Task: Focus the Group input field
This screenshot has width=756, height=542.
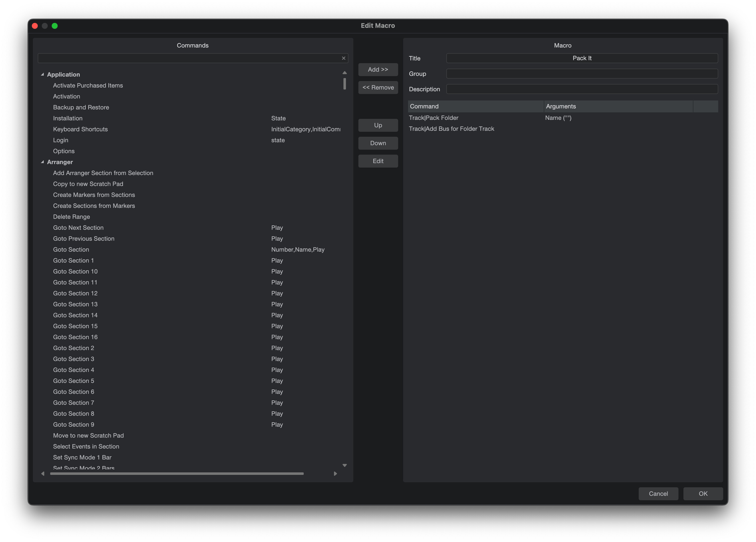Action: (582, 74)
